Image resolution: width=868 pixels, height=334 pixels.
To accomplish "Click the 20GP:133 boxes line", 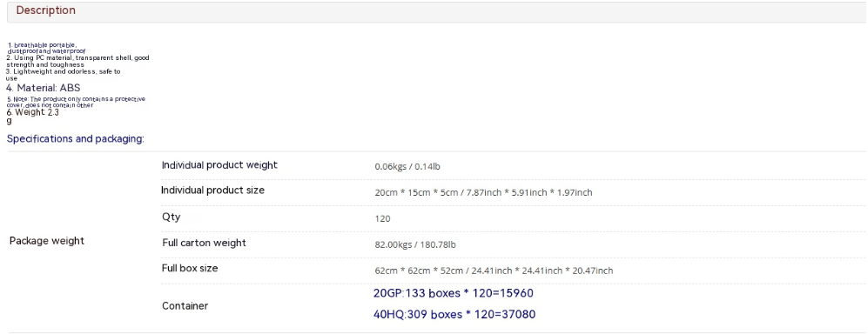I will (x=454, y=293).
